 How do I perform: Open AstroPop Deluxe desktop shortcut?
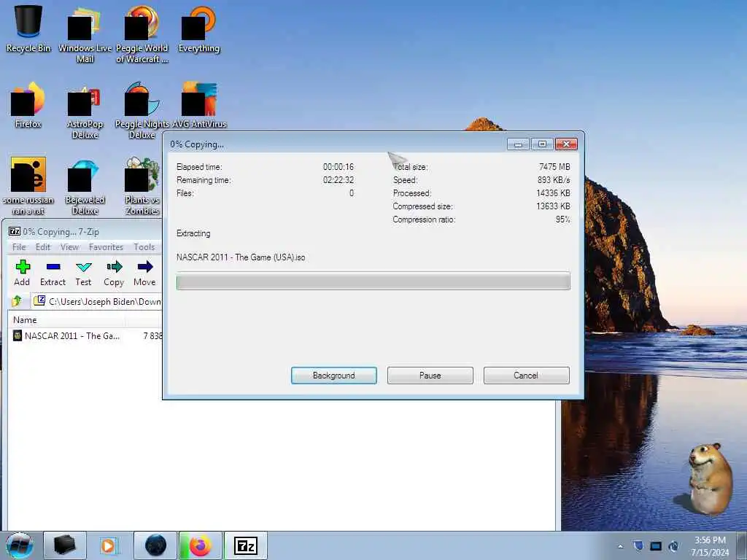85,111
